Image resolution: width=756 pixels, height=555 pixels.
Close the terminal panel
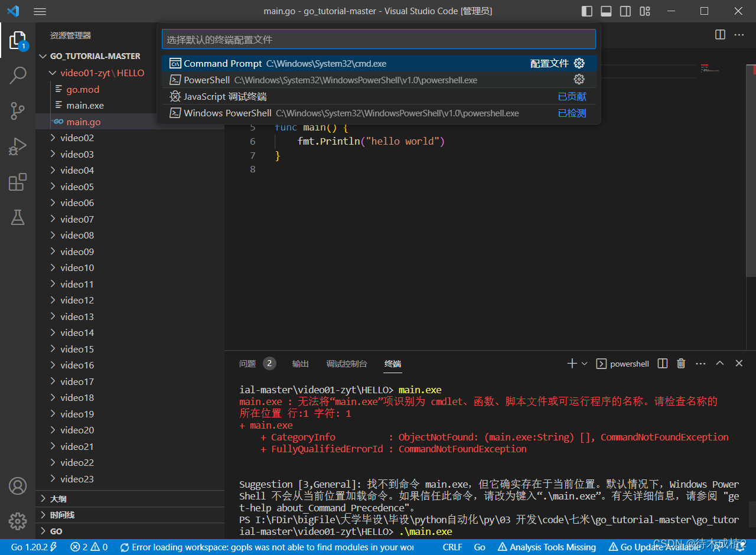739,364
